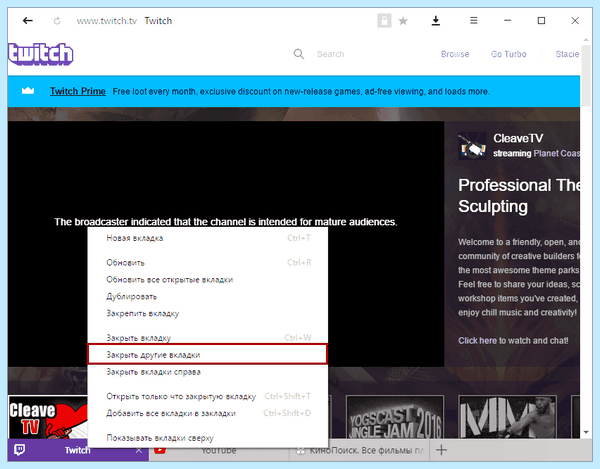Open the MMA fighter stream thumbnail
This screenshot has height=469, width=600.
[x=507, y=417]
